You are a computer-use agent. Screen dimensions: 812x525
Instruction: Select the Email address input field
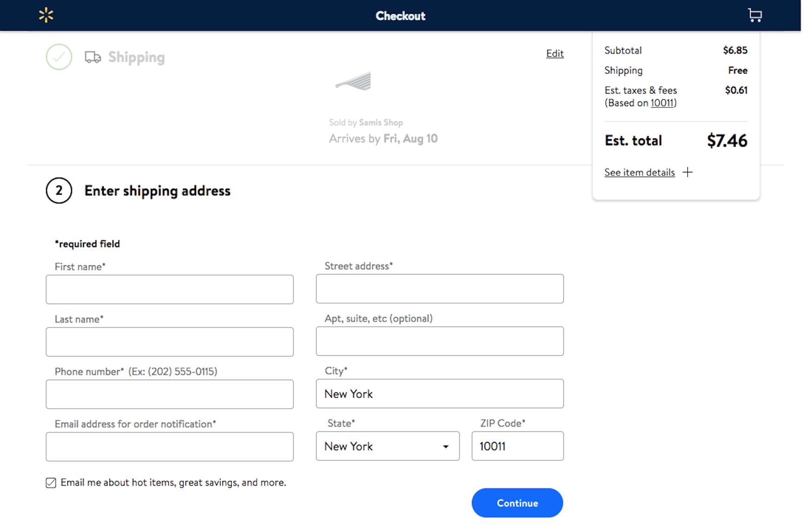170,447
